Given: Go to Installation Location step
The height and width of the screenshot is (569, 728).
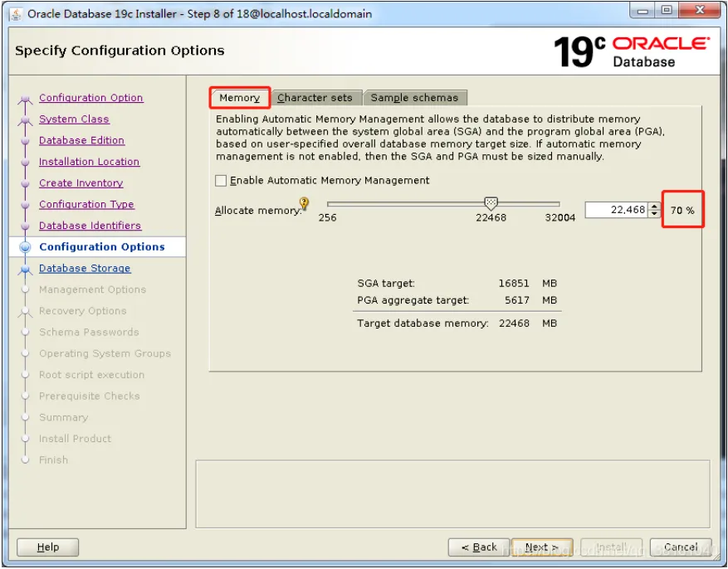Looking at the screenshot, I should pos(89,162).
